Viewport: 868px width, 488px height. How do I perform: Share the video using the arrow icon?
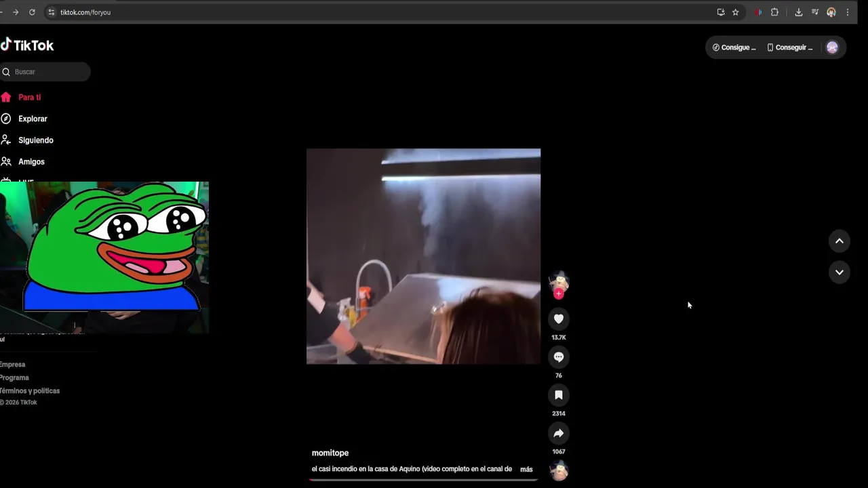coord(559,433)
